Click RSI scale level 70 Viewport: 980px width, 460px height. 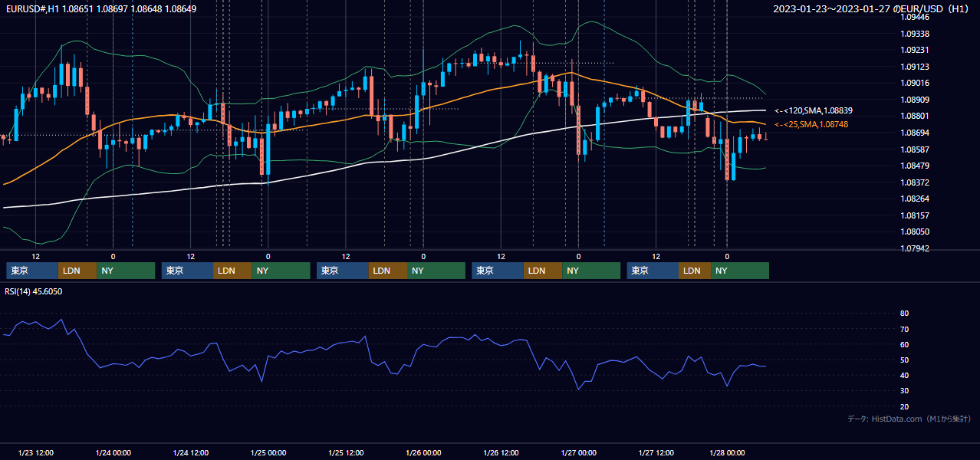[904, 329]
